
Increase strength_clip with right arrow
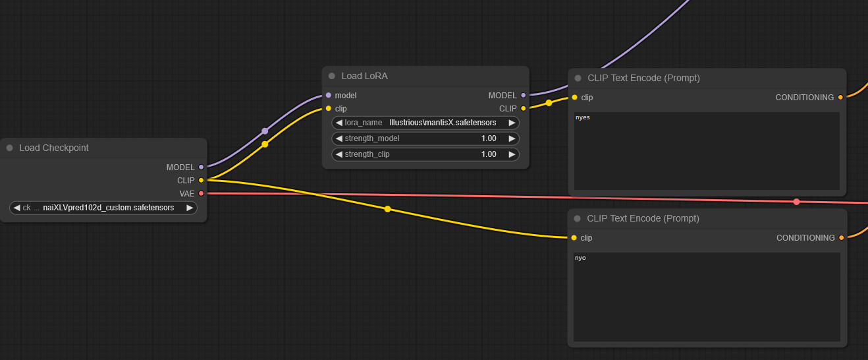(x=512, y=154)
